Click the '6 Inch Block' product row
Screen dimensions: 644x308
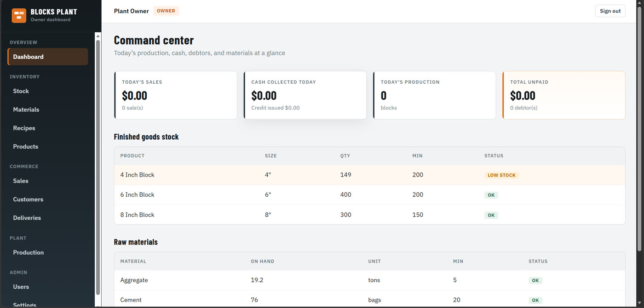click(369, 194)
